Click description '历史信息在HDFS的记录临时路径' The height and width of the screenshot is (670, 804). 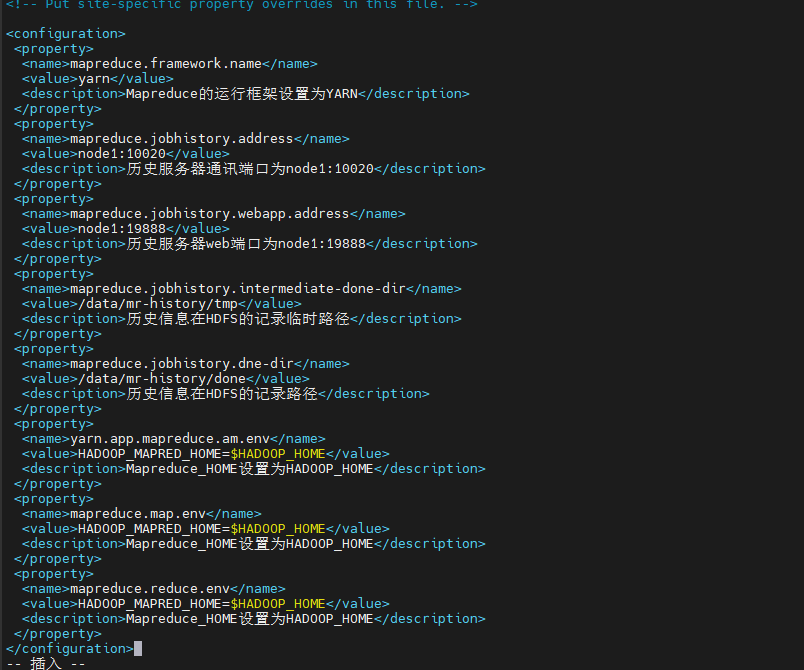click(238, 319)
